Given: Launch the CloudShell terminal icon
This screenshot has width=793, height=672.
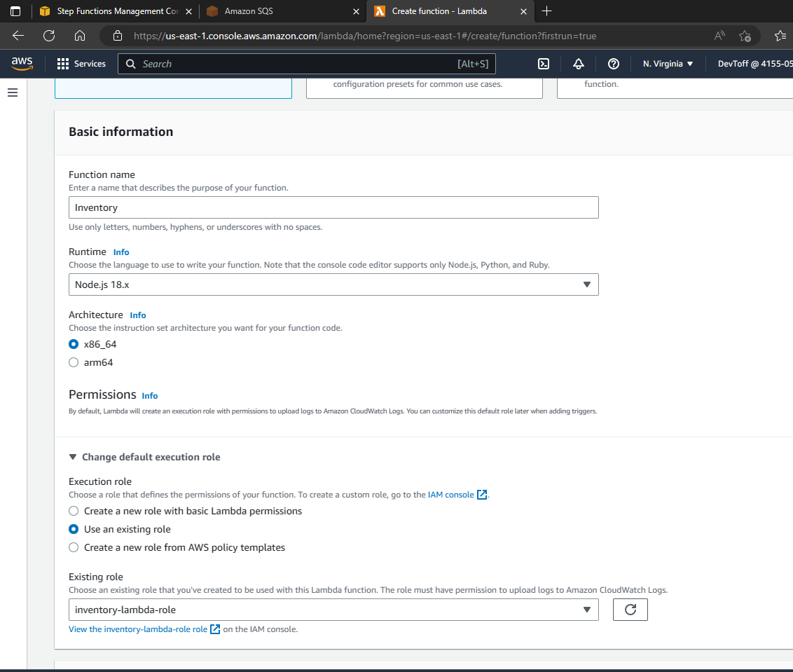Looking at the screenshot, I should click(x=544, y=64).
